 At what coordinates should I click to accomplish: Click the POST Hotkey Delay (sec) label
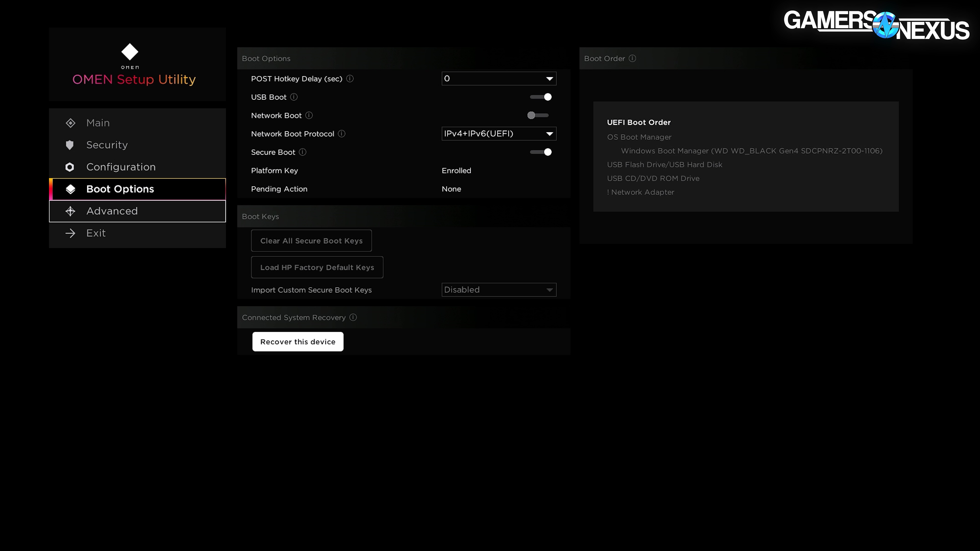pos(297,79)
